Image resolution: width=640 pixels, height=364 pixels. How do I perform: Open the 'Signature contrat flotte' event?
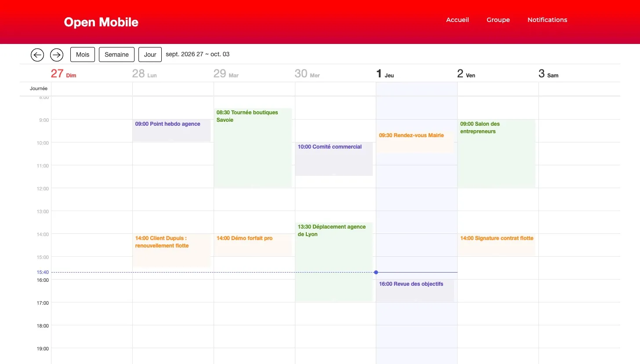(496, 245)
